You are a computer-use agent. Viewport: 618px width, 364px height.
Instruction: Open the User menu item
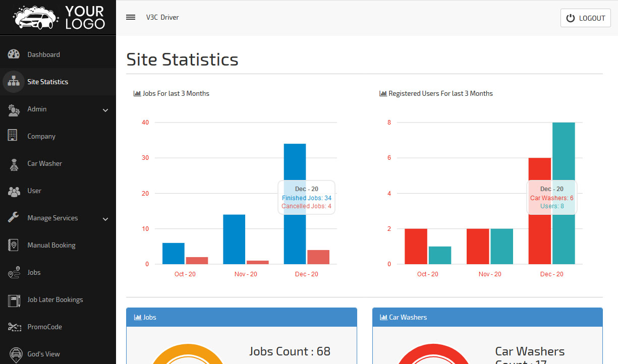(x=58, y=191)
